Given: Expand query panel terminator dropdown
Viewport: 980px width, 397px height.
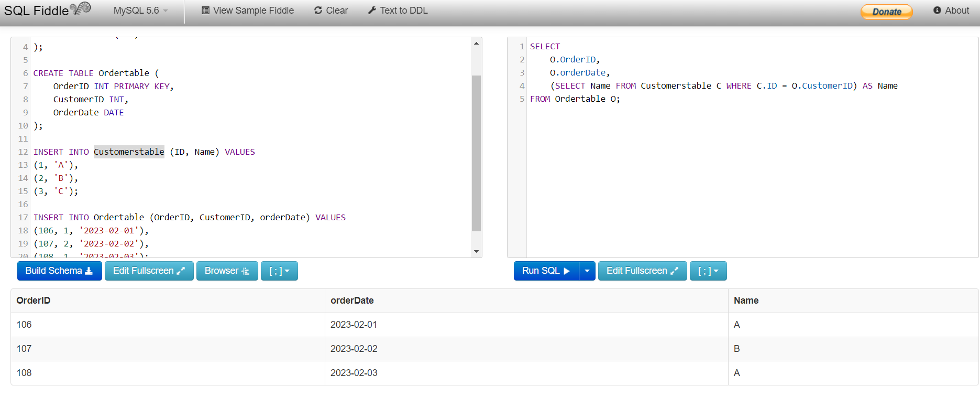Looking at the screenshot, I should point(708,271).
